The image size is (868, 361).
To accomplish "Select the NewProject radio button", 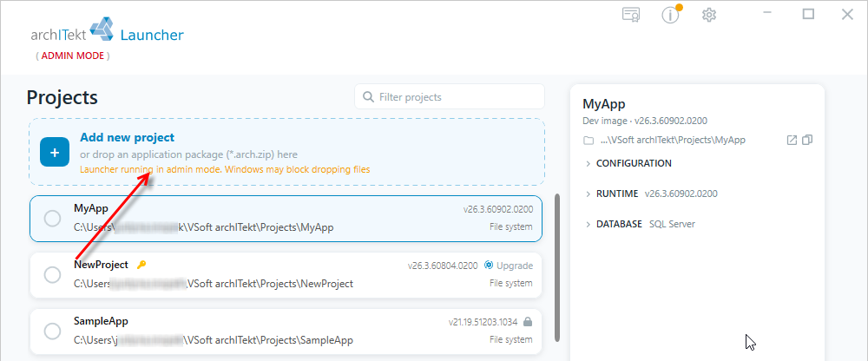I will (x=53, y=274).
